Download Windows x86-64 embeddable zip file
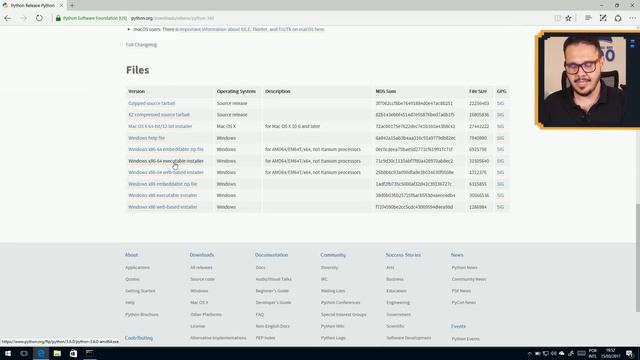Image resolution: width=640 pixels, height=360 pixels. click(x=166, y=149)
